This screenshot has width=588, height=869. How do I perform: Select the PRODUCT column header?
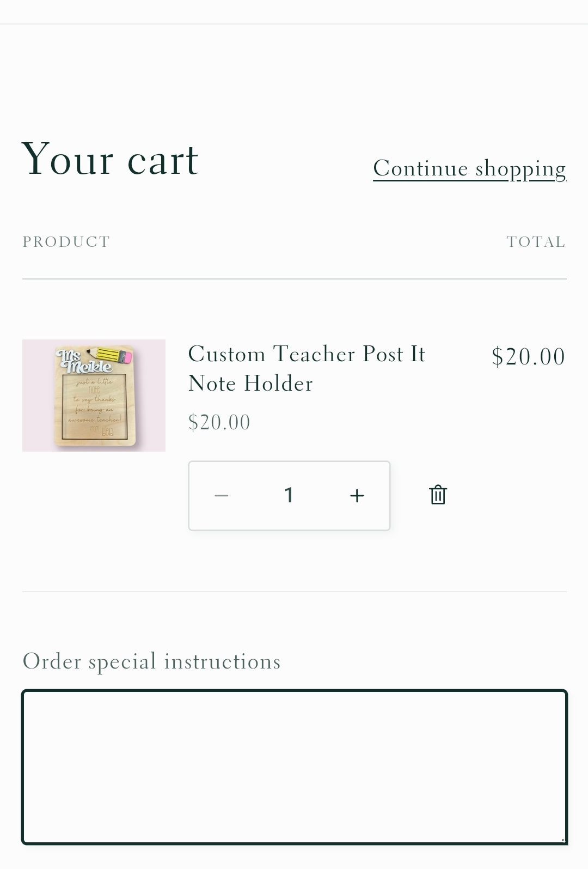point(66,241)
